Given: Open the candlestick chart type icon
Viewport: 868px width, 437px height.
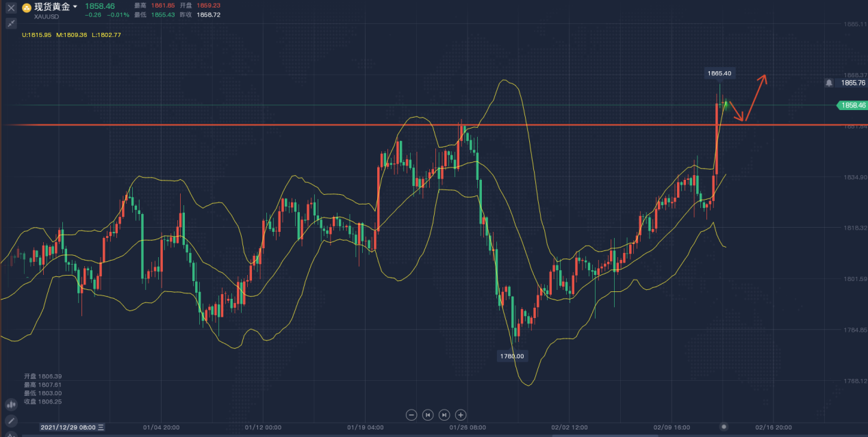Looking at the screenshot, I should 11,405.
